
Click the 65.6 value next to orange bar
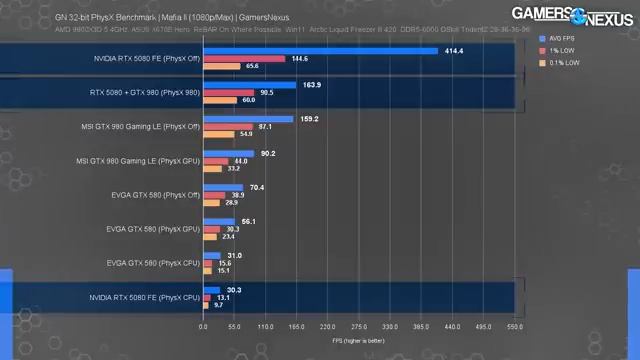point(252,66)
